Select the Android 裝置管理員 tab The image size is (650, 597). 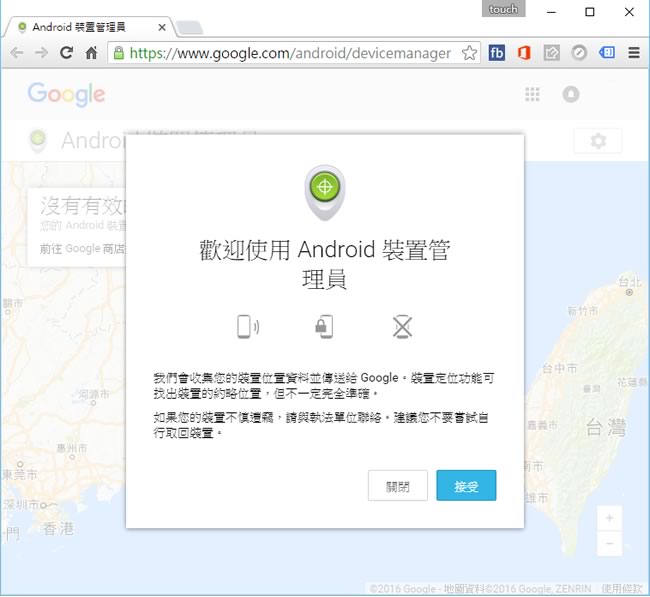click(x=85, y=27)
